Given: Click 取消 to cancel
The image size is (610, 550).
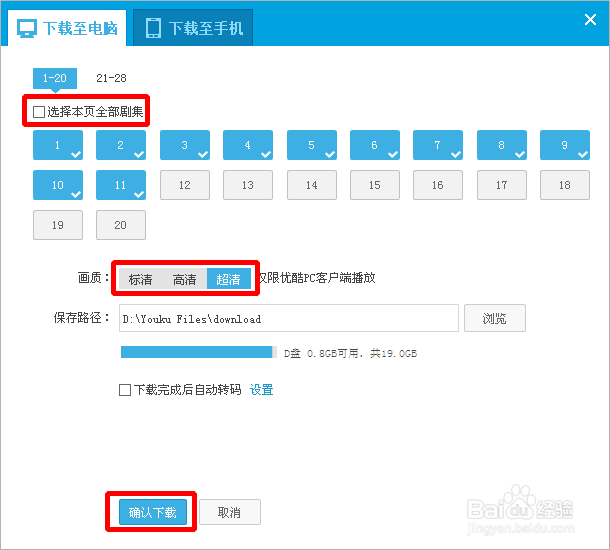Looking at the screenshot, I should (x=230, y=512).
